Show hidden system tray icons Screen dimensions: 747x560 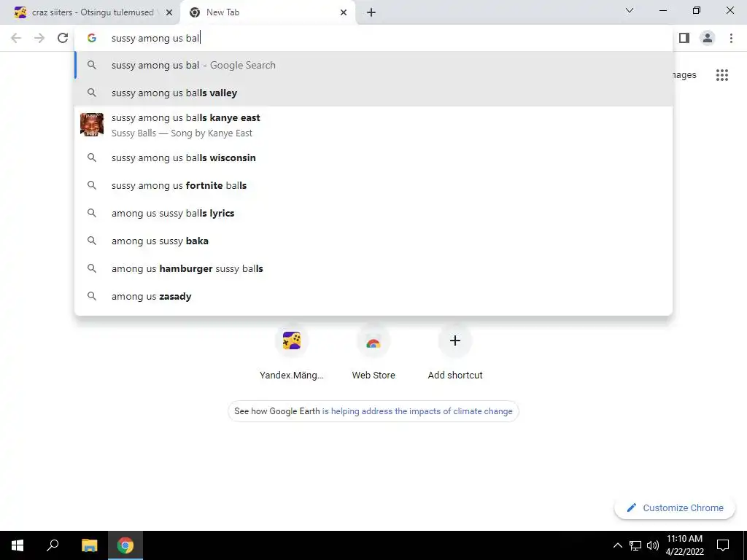pos(617,545)
